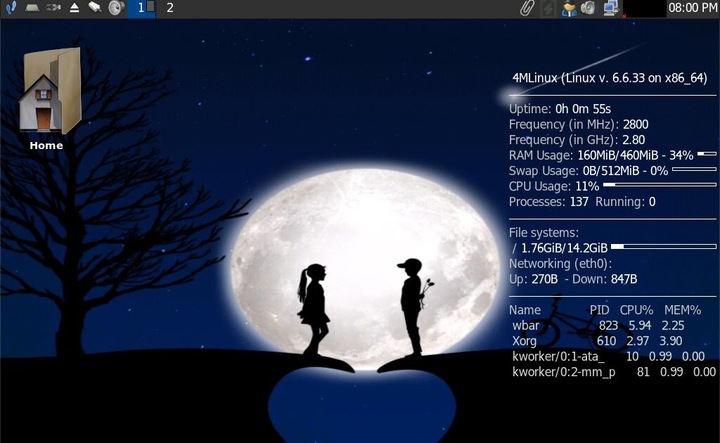Click the 08:00 PM clock
720x443 pixels.
(x=692, y=8)
